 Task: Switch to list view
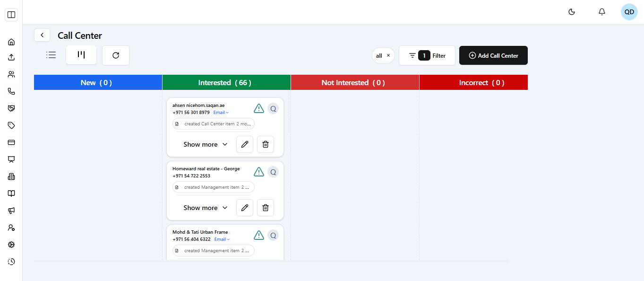click(51, 55)
